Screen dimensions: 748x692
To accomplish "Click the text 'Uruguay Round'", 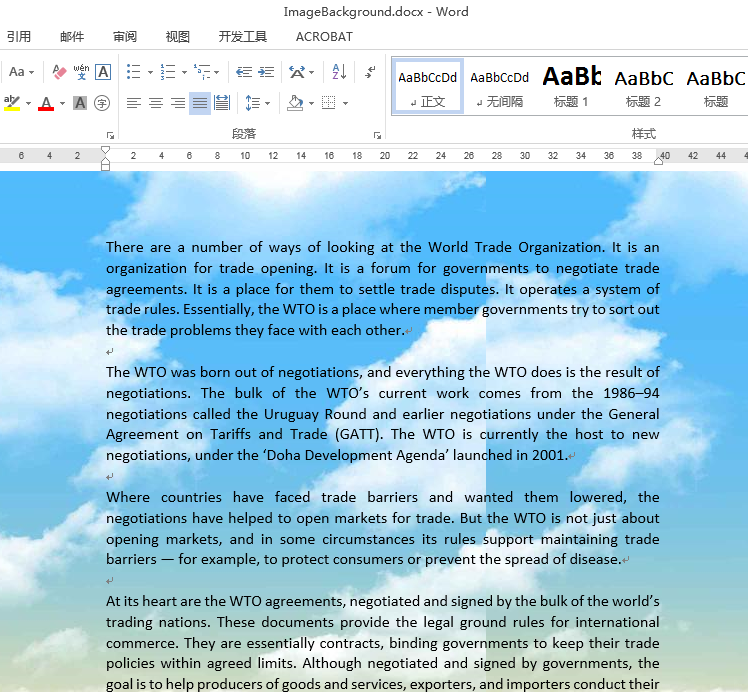I will click(315, 414).
